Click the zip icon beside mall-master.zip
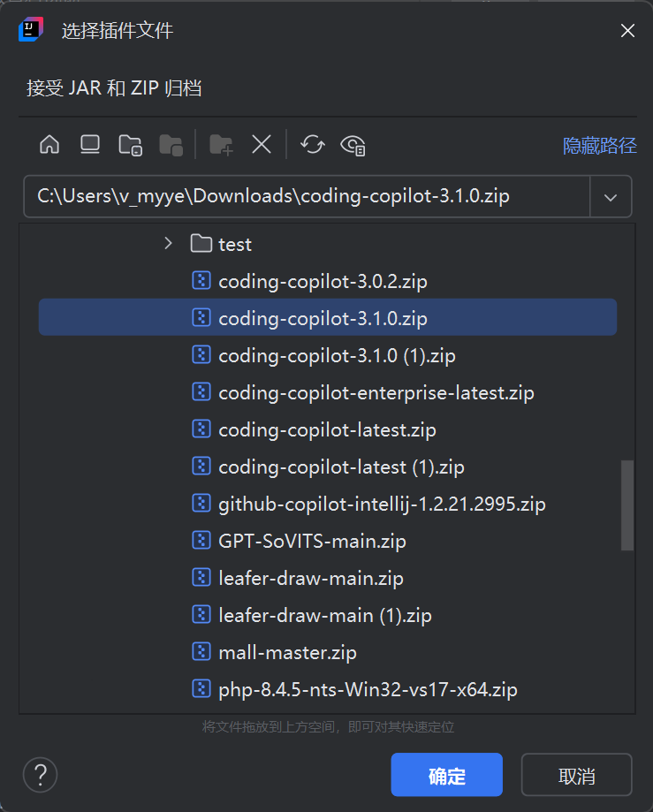The image size is (653, 812). click(x=201, y=652)
